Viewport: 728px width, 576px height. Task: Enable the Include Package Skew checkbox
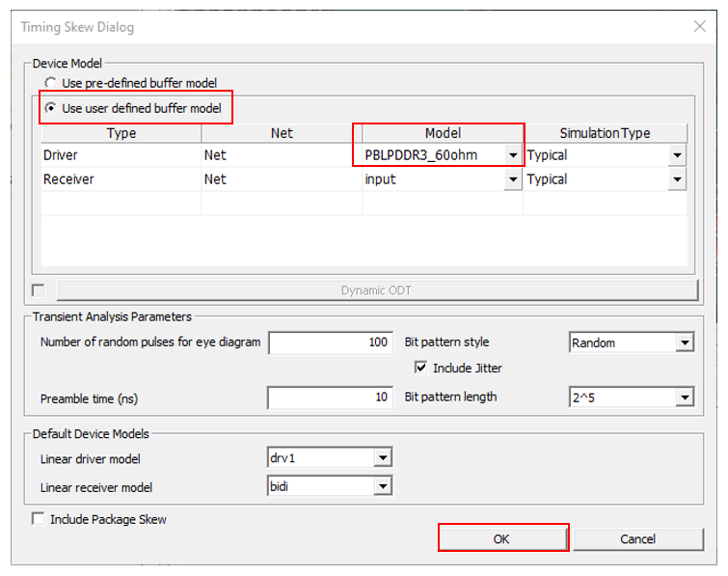click(39, 519)
